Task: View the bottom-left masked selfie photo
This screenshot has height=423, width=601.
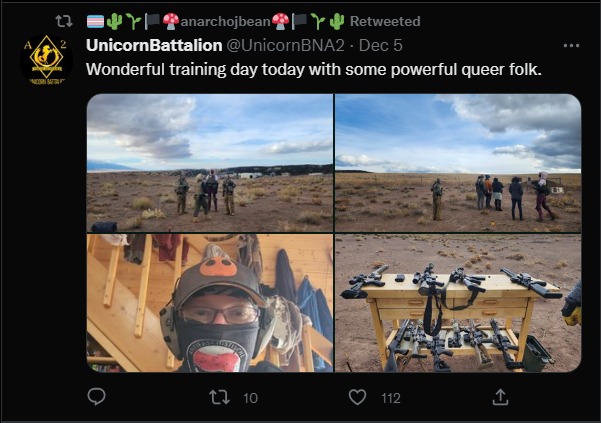Action: 210,303
